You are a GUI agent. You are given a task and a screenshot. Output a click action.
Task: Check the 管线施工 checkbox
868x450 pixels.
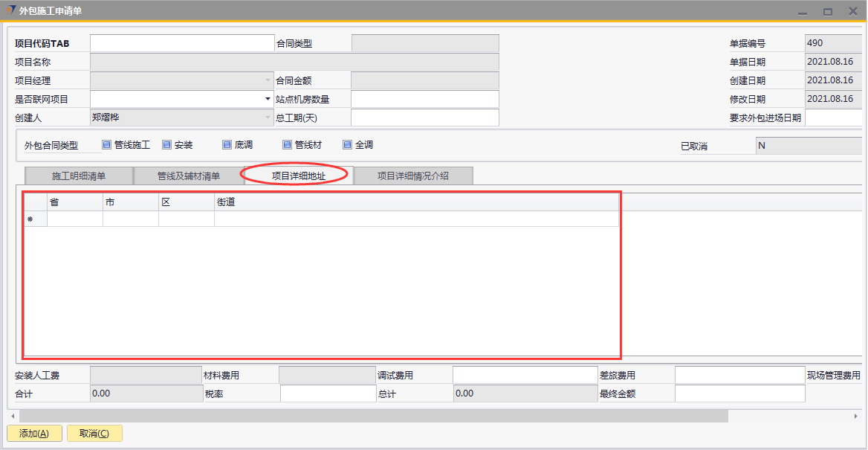[x=106, y=145]
